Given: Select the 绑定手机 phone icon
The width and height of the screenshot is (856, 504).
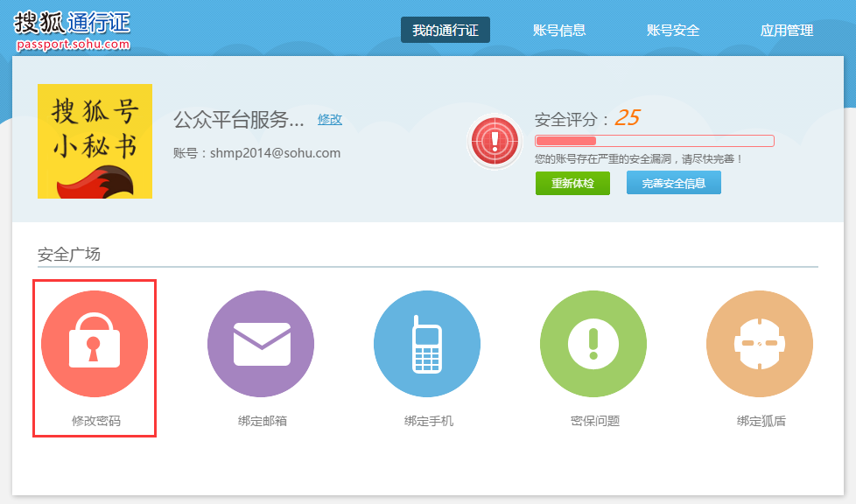Looking at the screenshot, I should [x=427, y=344].
